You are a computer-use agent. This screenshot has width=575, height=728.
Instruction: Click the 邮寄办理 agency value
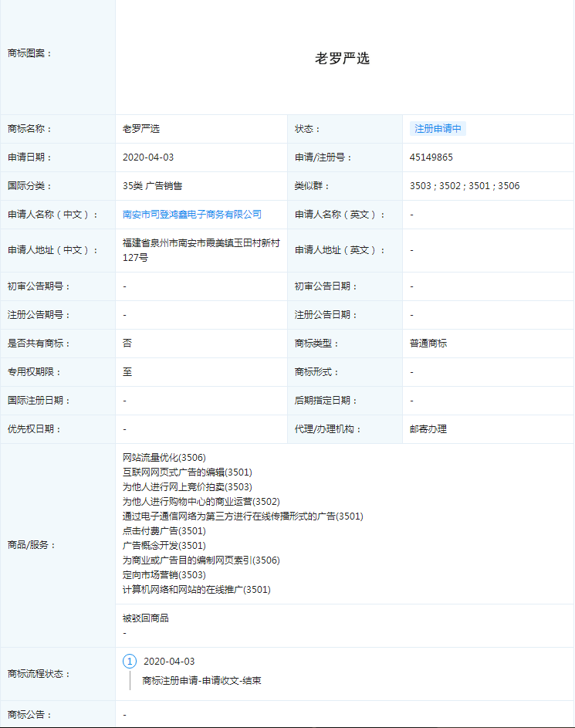[x=428, y=429]
